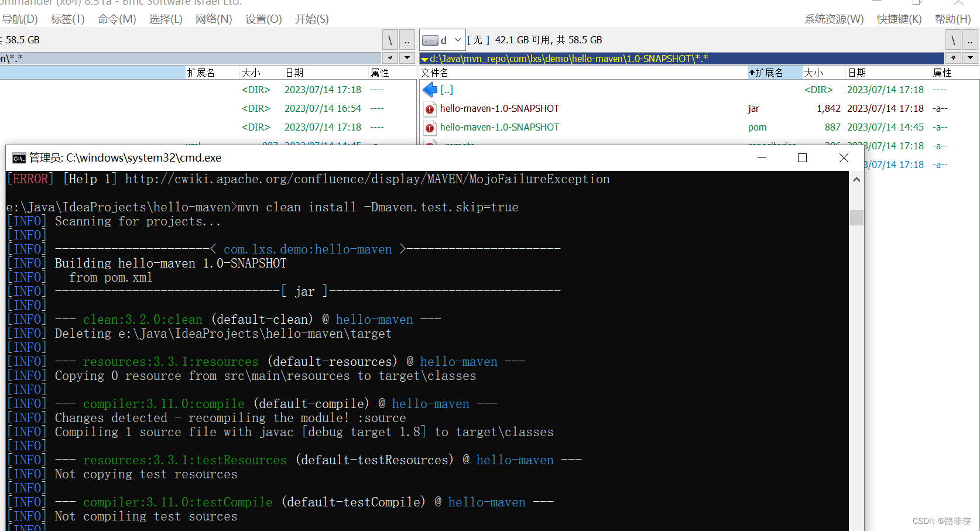Click com.lxs.demo:hello-maven text in cmd

pyautogui.click(x=308, y=249)
